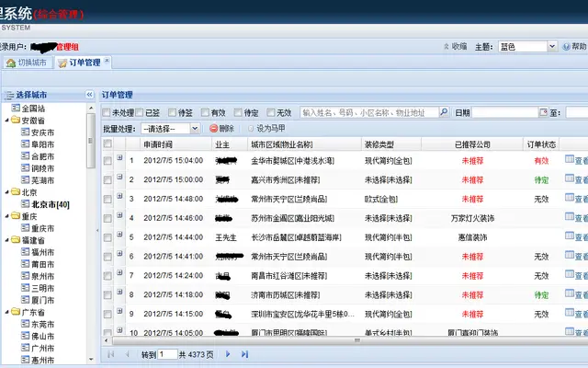This screenshot has width=588, height=368.
Task: Open the date picker calendar icon
Action: 543,112
